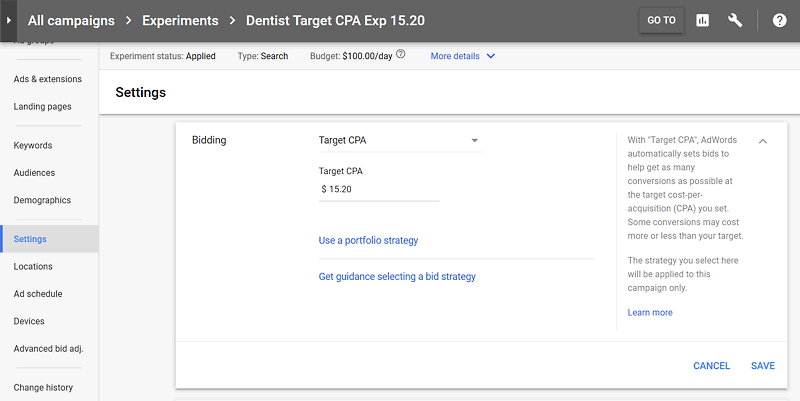This screenshot has width=800, height=401.
Task: Click the Learn more link
Action: pyautogui.click(x=650, y=313)
